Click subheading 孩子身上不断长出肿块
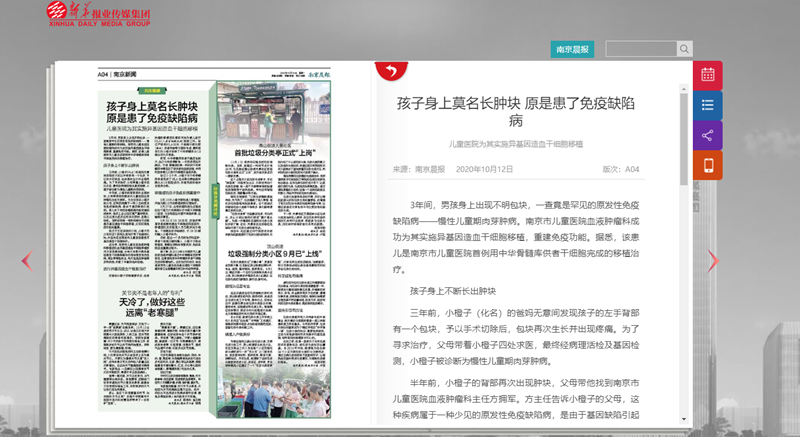This screenshot has width=800, height=437. click(453, 291)
